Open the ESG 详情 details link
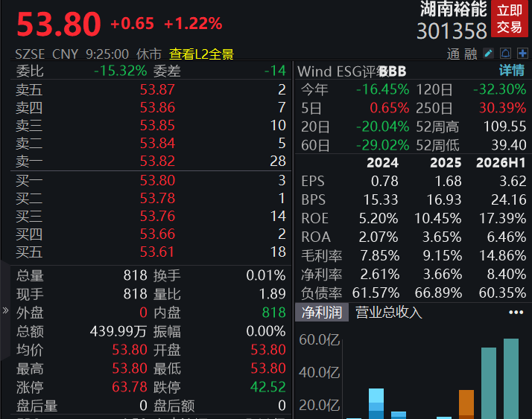This screenshot has height=419, width=532. [512, 71]
